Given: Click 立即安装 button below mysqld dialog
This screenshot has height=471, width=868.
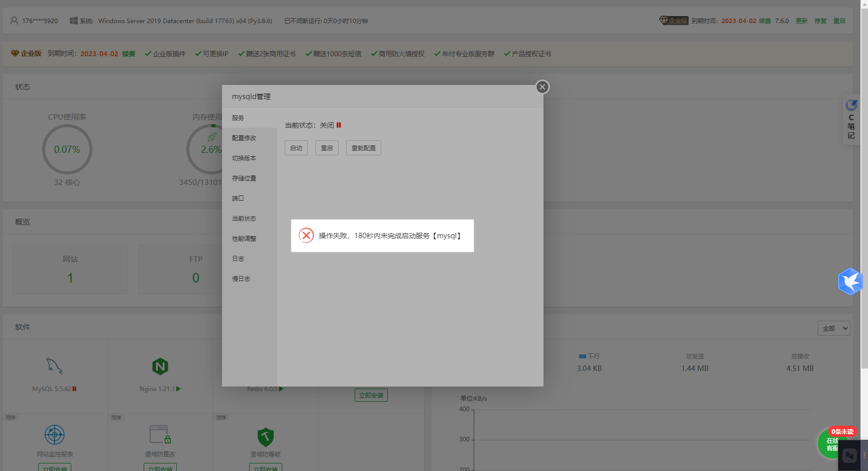Looking at the screenshot, I should (371, 395).
